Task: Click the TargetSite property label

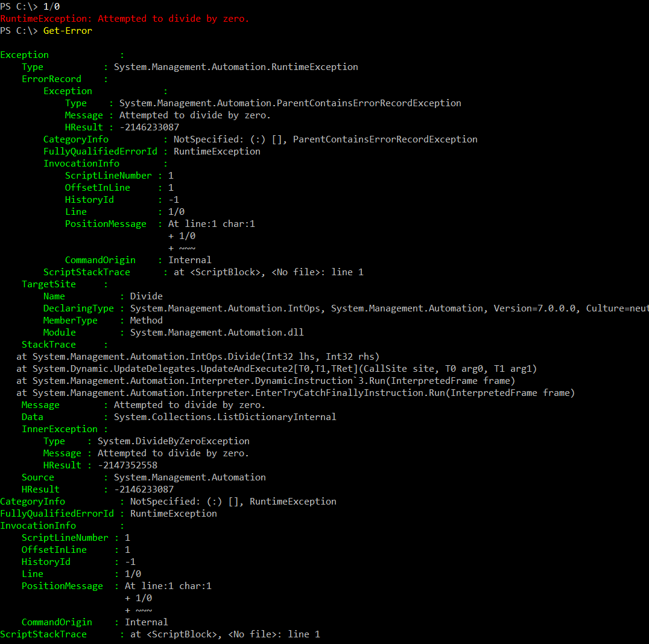Action: pos(49,284)
